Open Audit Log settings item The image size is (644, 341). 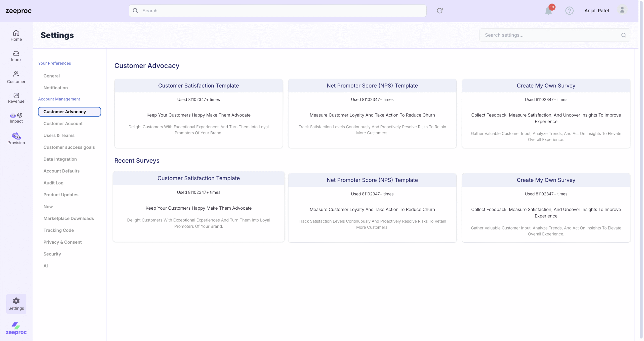point(53,183)
